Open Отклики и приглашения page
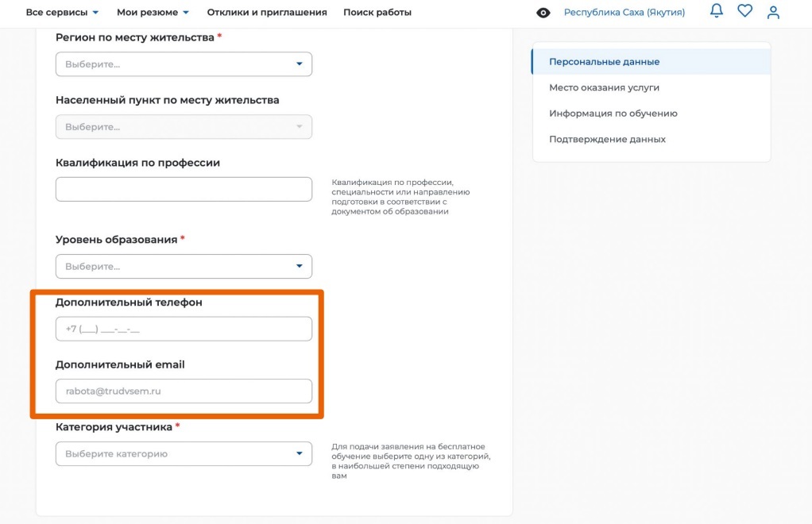The image size is (812, 524). [267, 13]
